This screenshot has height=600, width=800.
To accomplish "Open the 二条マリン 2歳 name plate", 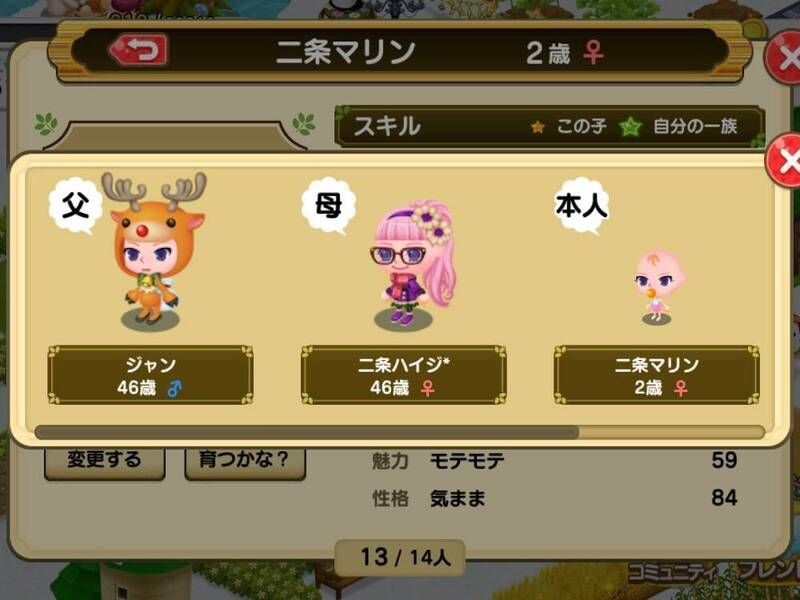I will 657,375.
